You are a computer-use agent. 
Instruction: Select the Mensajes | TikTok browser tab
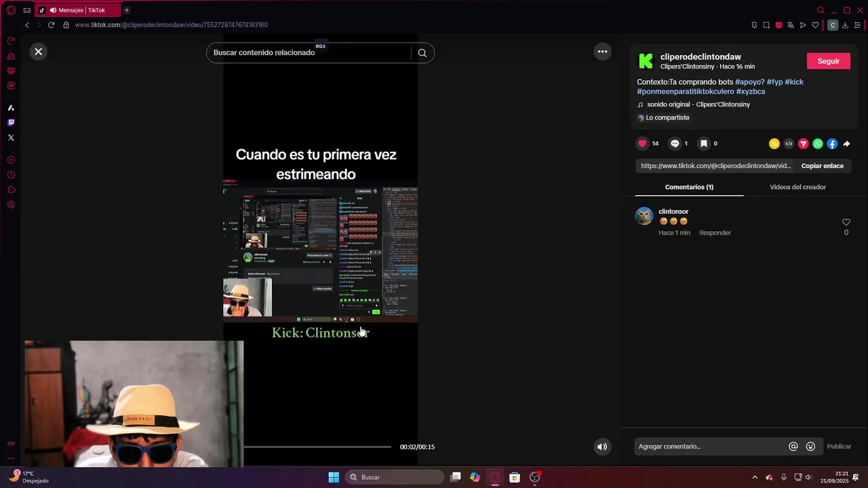click(77, 10)
